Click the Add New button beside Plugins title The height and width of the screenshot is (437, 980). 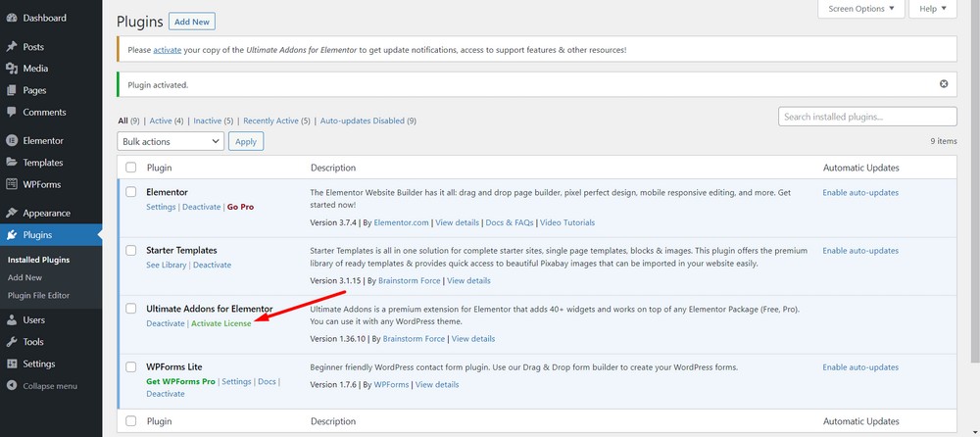click(192, 22)
